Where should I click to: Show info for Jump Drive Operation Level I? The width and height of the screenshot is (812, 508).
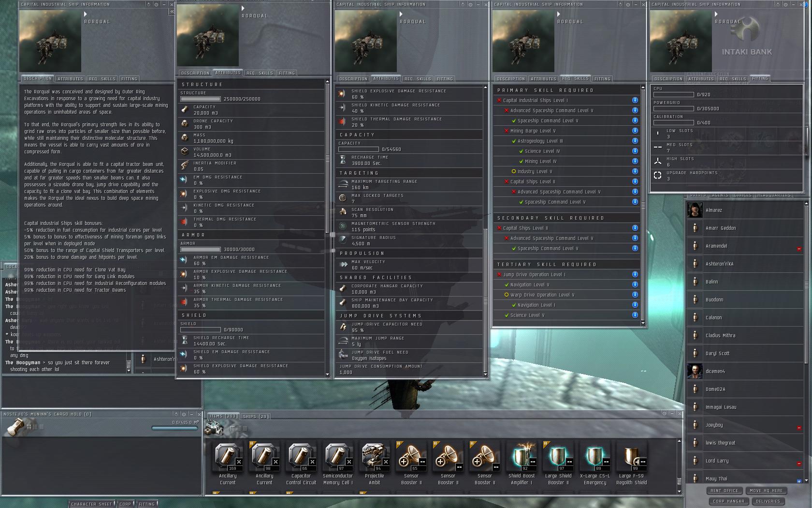tap(635, 274)
